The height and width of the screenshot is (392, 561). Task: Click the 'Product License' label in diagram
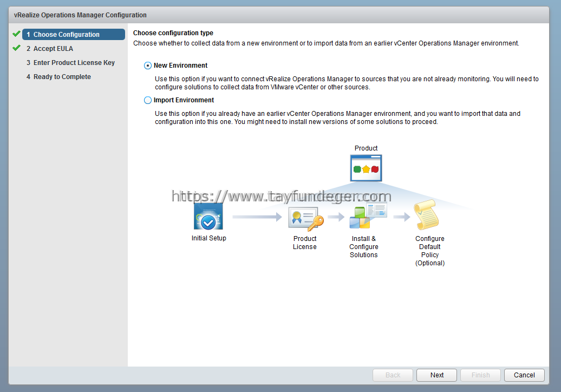305,243
